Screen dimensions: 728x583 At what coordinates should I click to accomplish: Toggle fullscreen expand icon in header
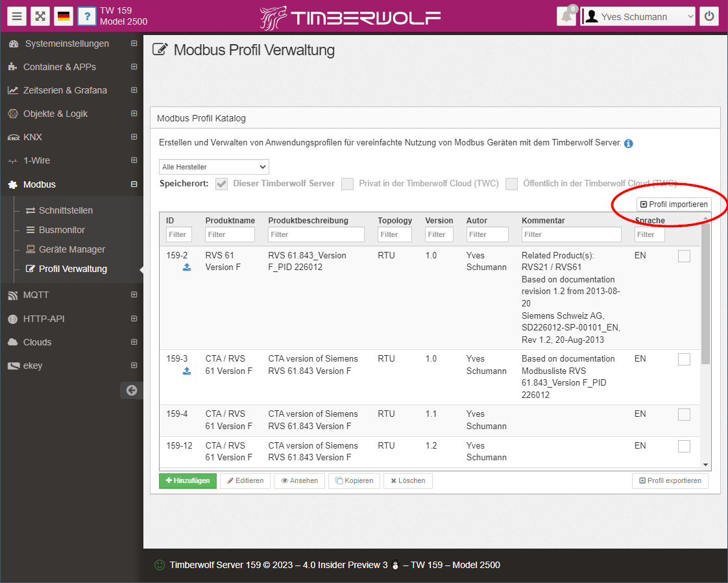[x=40, y=17]
